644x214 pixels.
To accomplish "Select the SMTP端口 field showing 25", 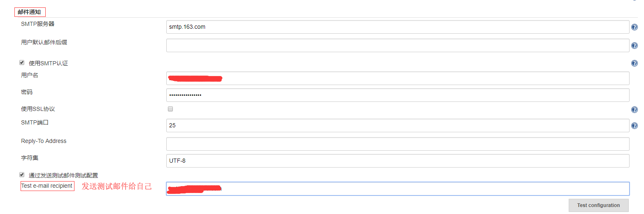I will coord(398,125).
